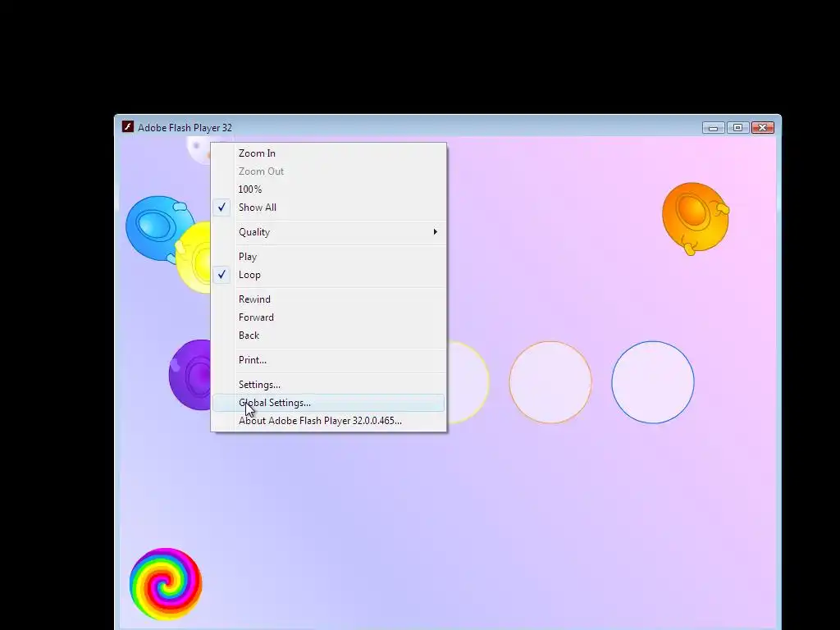Viewport: 840px width, 630px height.
Task: Minimize the Flash Player window
Action: [713, 127]
